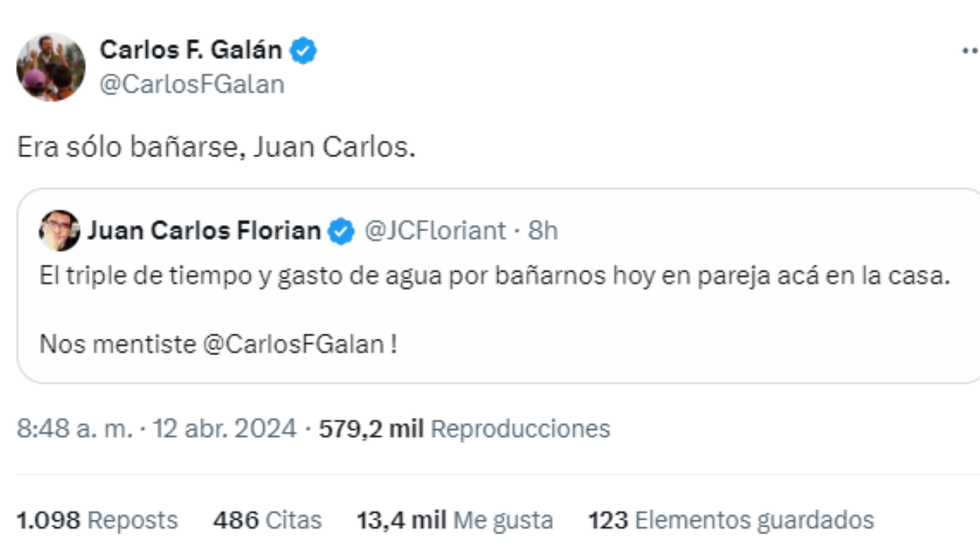
Task: Open the 486 Citas list
Action: 266,520
